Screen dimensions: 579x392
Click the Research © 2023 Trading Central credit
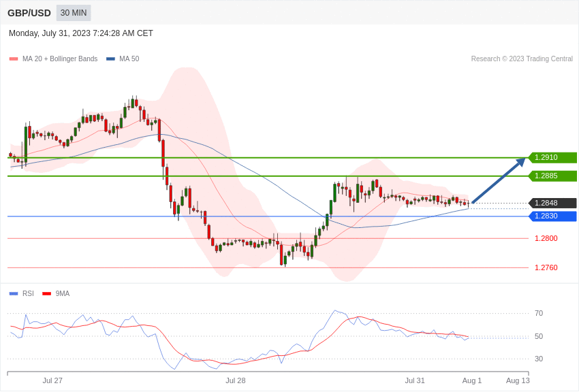[522, 59]
